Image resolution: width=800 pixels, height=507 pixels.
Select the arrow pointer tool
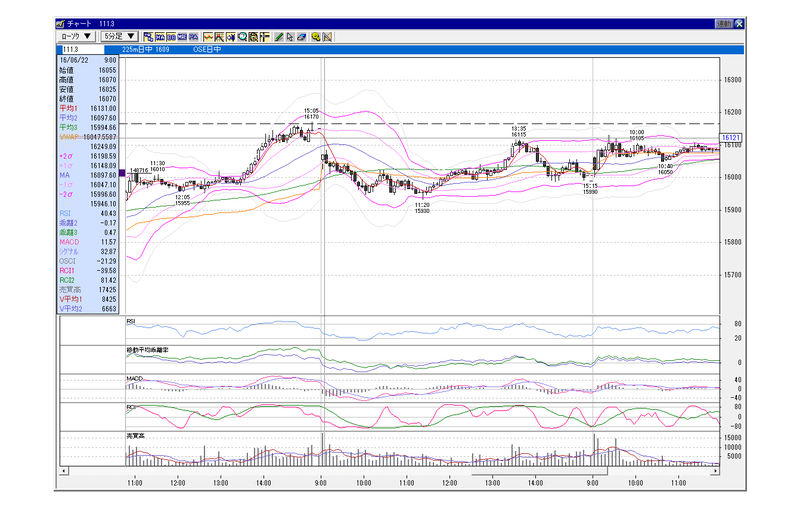(x=290, y=37)
